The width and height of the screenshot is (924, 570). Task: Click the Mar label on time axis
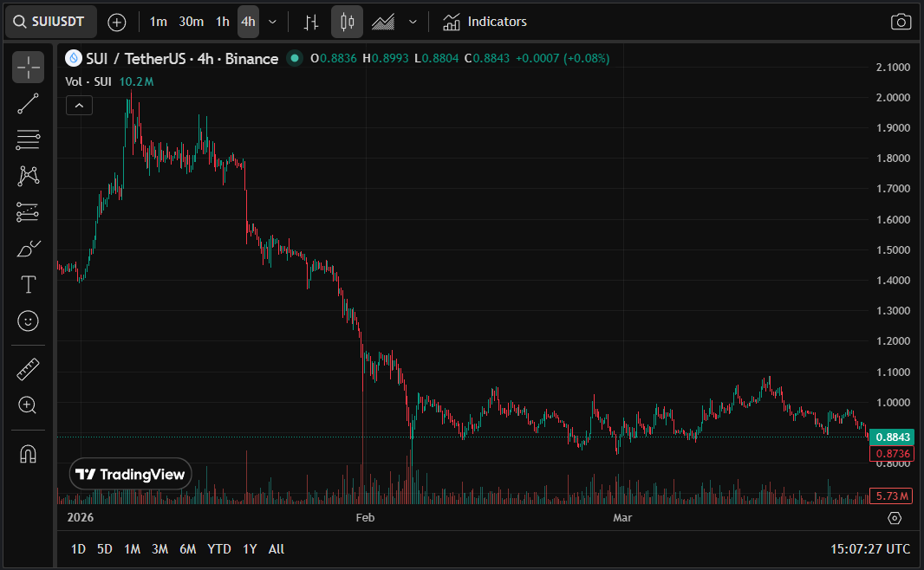(x=622, y=518)
